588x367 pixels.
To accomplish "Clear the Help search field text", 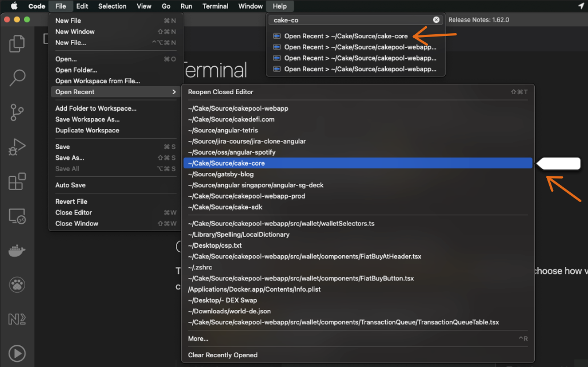I will pyautogui.click(x=436, y=20).
